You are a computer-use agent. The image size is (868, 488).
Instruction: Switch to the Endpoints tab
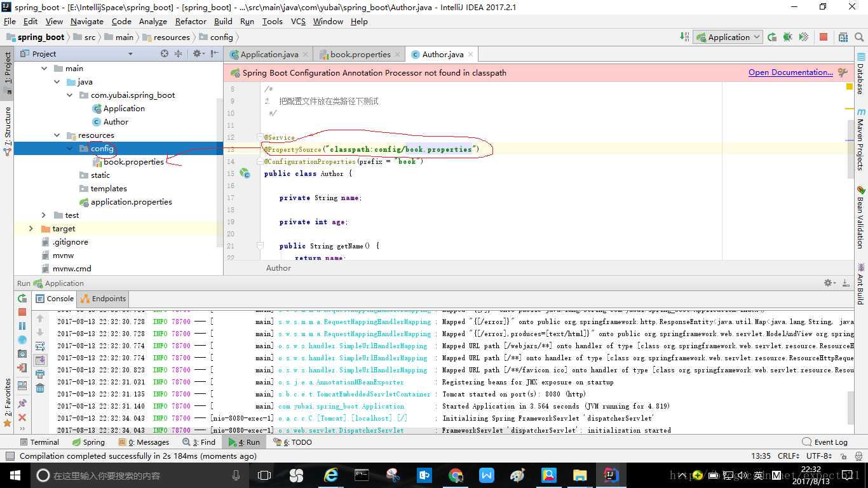(103, 299)
